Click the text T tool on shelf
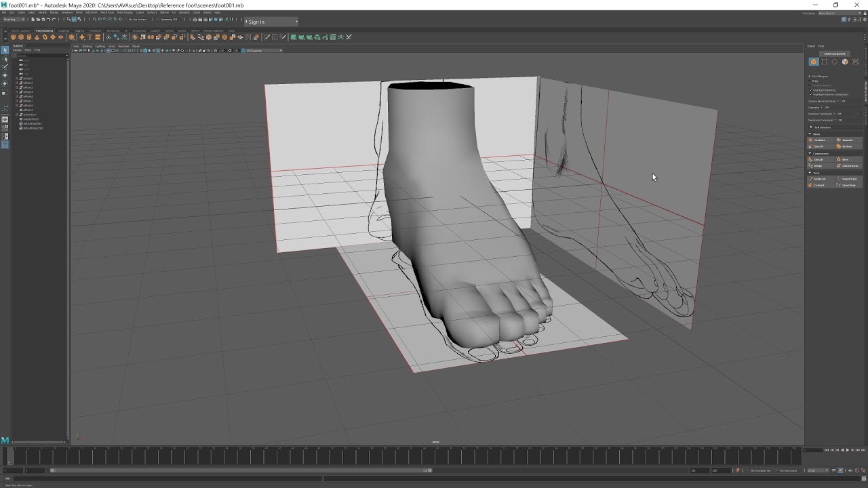Viewport: 868px width, 488px height. coord(90,37)
